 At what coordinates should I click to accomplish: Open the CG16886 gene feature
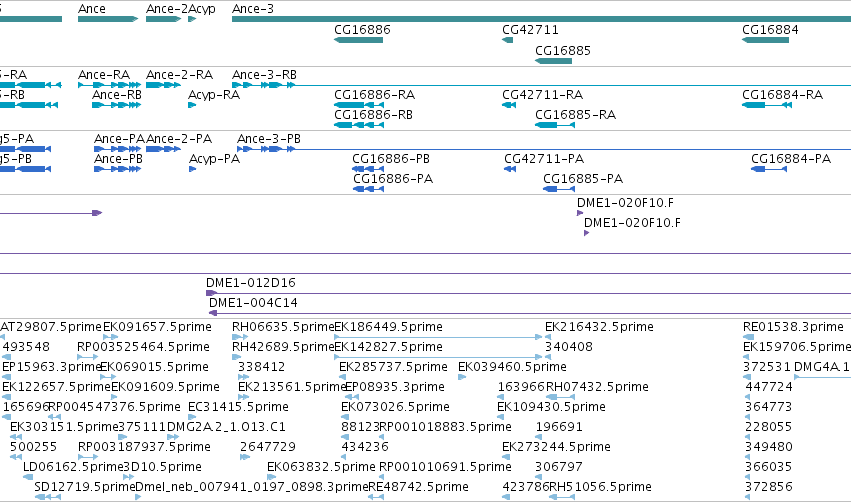pos(358,40)
